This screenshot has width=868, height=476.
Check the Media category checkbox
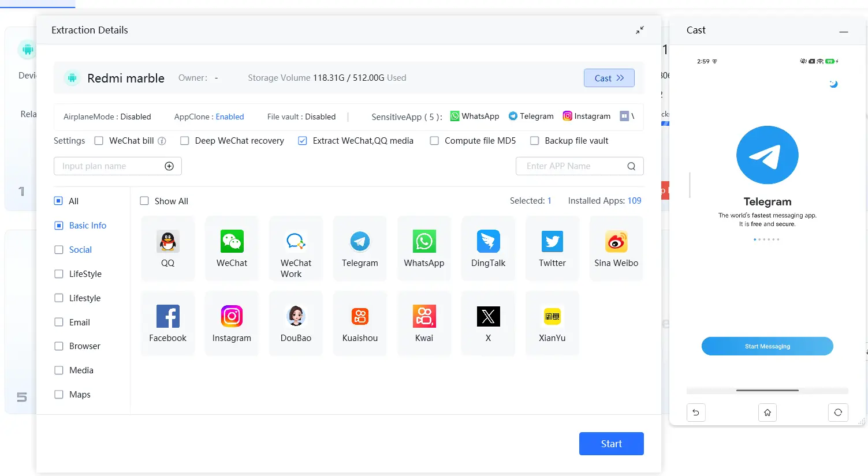(58, 370)
